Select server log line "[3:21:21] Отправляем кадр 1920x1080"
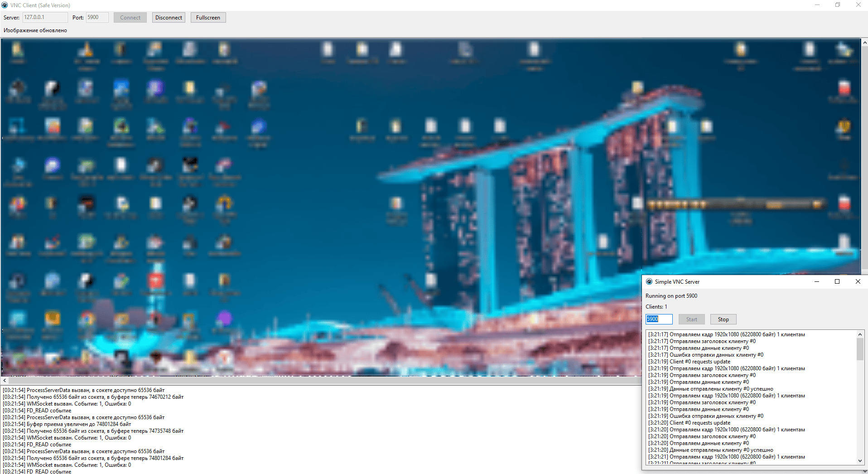The width and height of the screenshot is (868, 474). pos(727,457)
